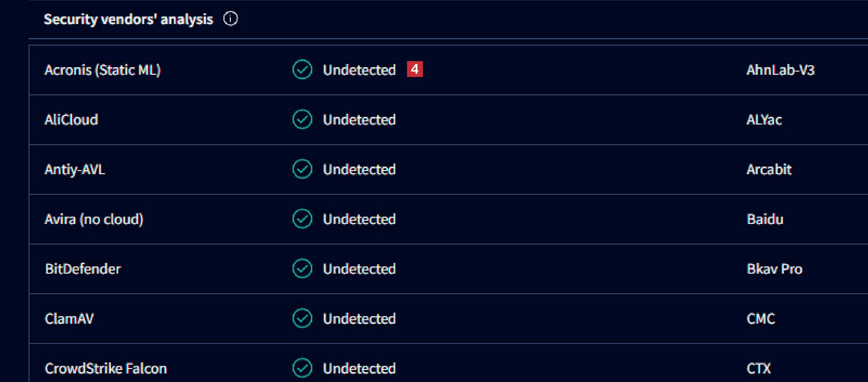Select the Baidu vendor name
The width and height of the screenshot is (868, 382).
(765, 219)
